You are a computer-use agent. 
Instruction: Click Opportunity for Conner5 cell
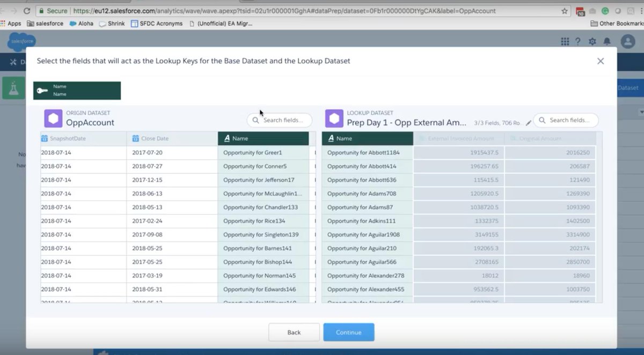[264, 166]
